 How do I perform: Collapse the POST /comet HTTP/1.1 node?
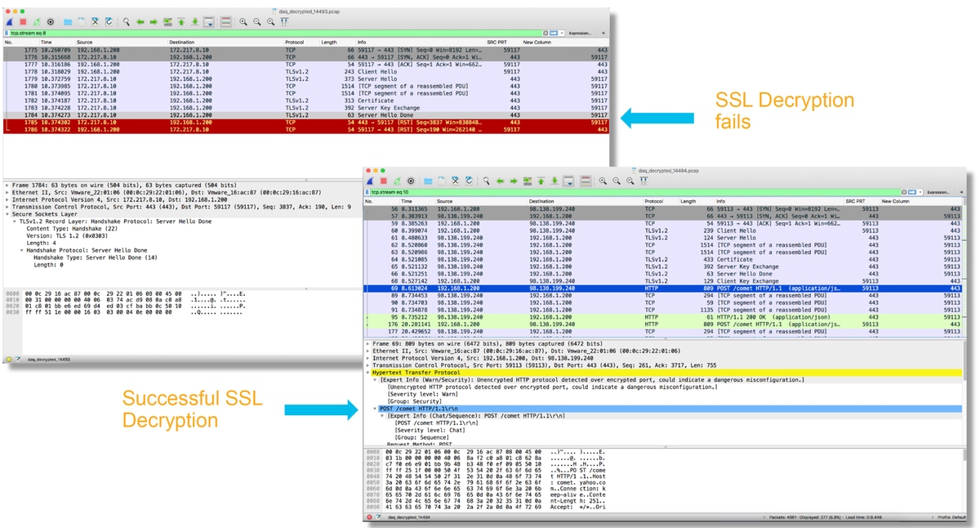[375, 409]
